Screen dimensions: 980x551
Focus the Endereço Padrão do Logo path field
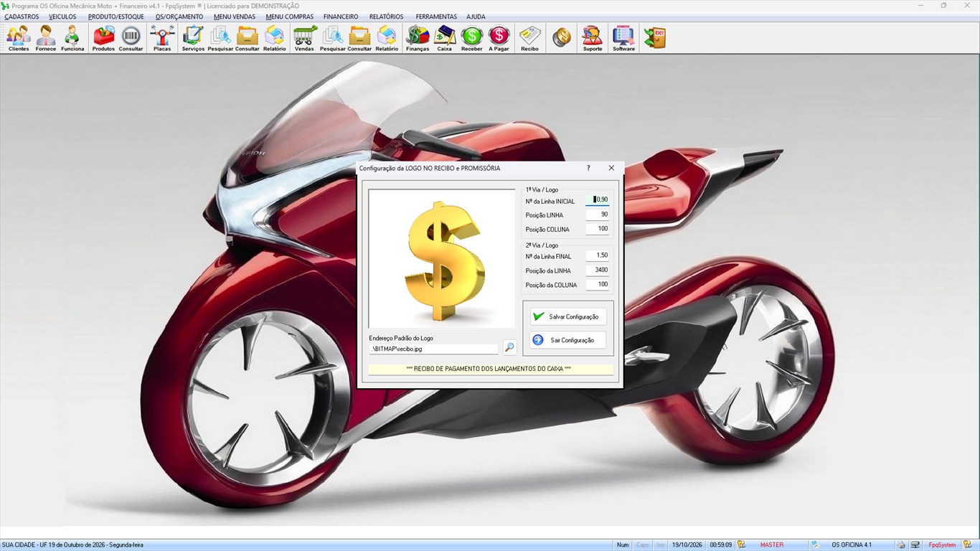(x=433, y=349)
